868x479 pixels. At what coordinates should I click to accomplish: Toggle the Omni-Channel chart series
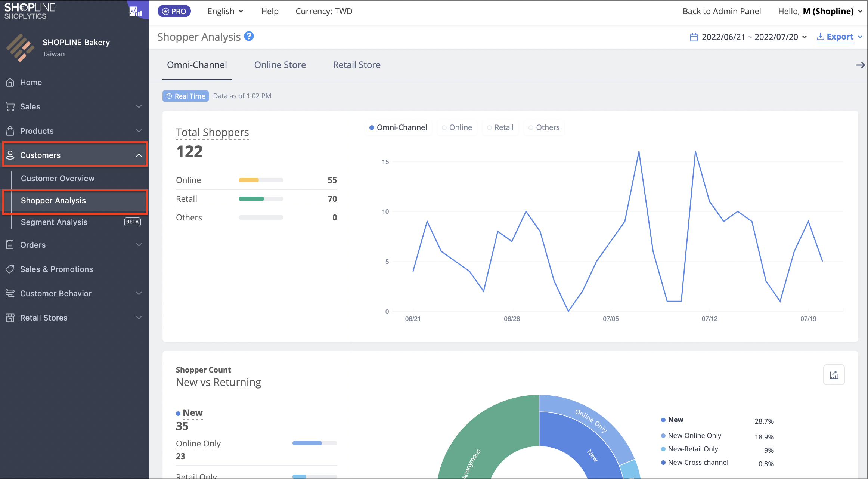click(398, 127)
